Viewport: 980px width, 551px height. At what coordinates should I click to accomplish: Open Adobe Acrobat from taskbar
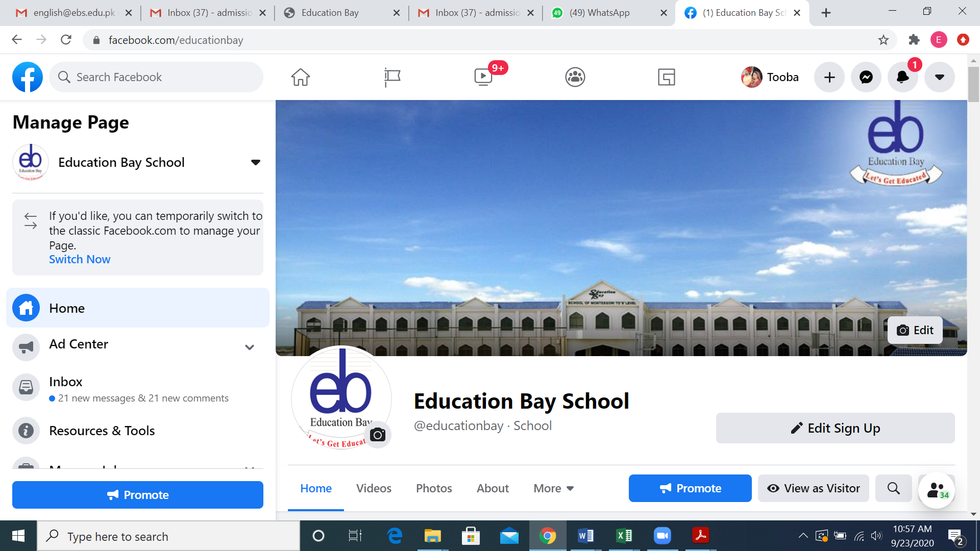click(700, 536)
